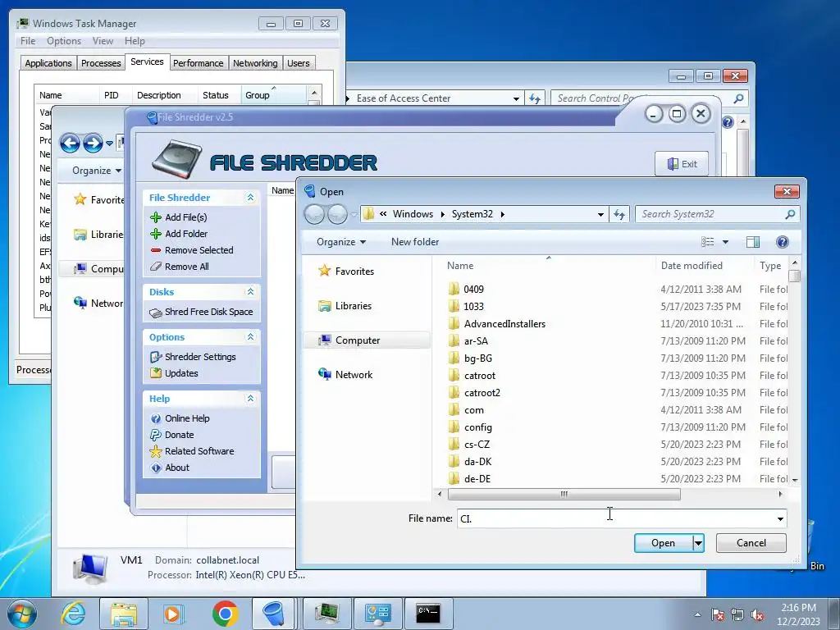Switch to Applications tab in Task Manager

tap(48, 63)
